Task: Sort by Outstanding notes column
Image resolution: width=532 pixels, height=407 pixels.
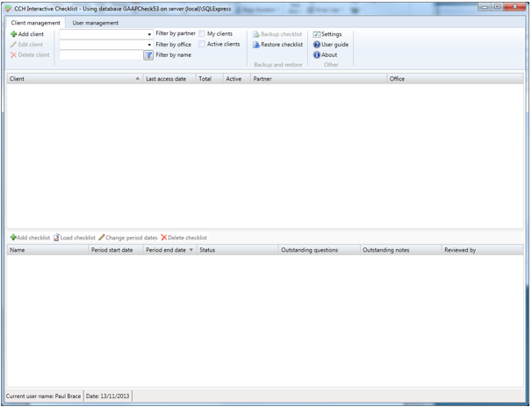Action: click(401, 250)
